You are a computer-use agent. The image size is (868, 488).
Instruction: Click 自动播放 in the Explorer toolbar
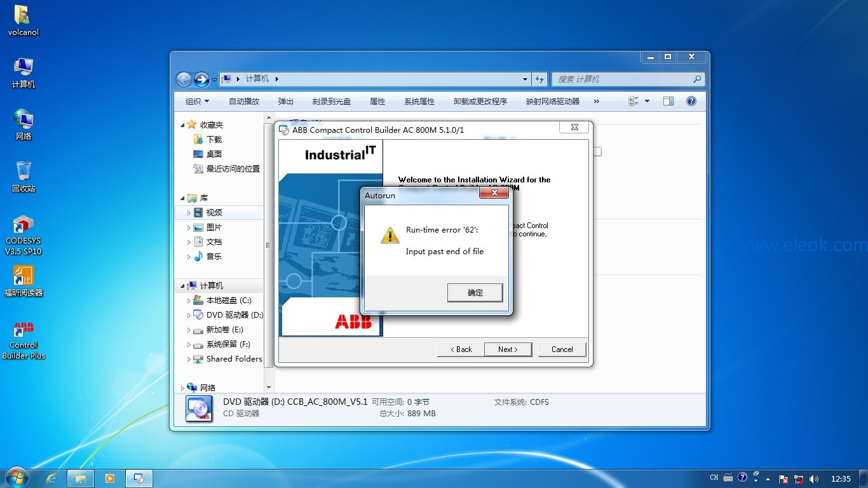(x=244, y=102)
